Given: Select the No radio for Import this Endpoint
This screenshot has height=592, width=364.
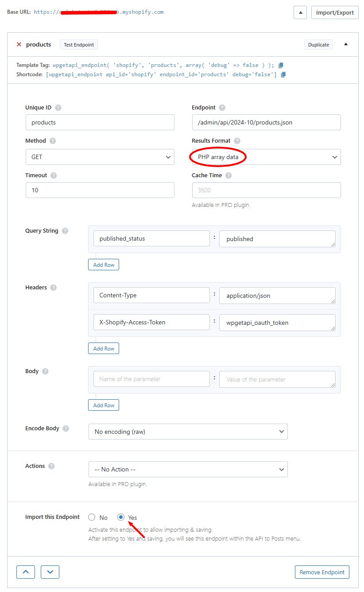Looking at the screenshot, I should pos(92,517).
